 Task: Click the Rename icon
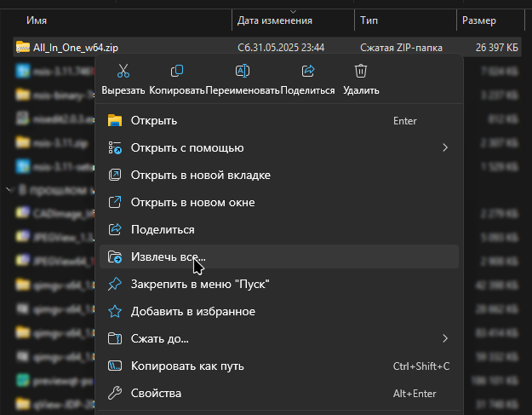coord(243,71)
